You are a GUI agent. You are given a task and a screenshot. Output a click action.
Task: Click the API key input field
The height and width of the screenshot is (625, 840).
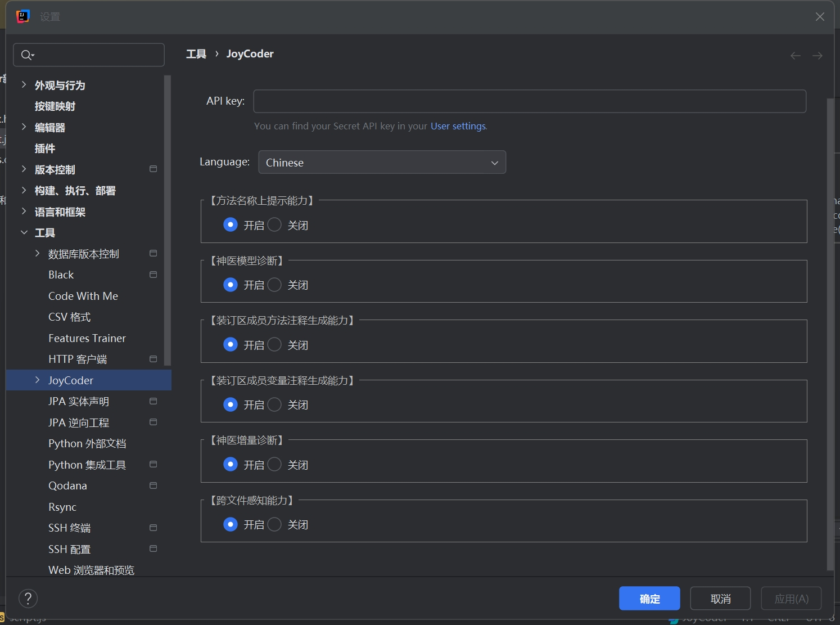[530, 101]
